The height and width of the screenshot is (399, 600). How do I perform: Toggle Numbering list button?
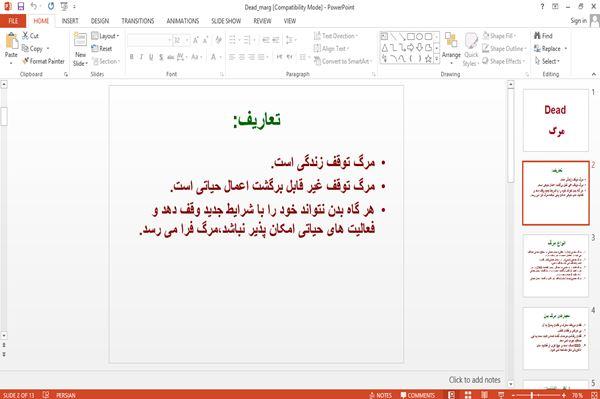tap(247, 40)
